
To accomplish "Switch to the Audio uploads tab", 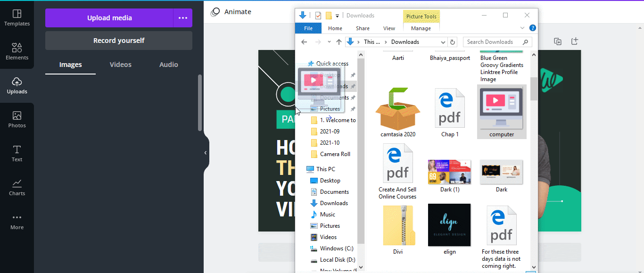I will pos(169,65).
